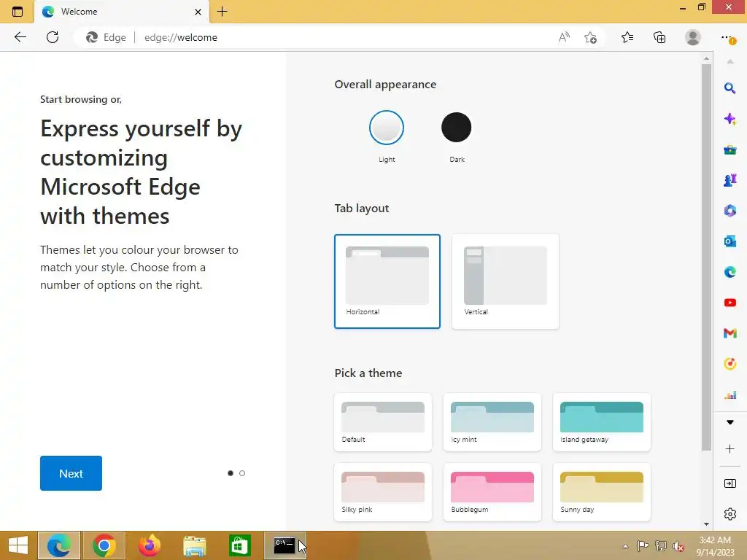Pick the Silky pink theme
Screen dimensions: 747x560
click(383, 492)
